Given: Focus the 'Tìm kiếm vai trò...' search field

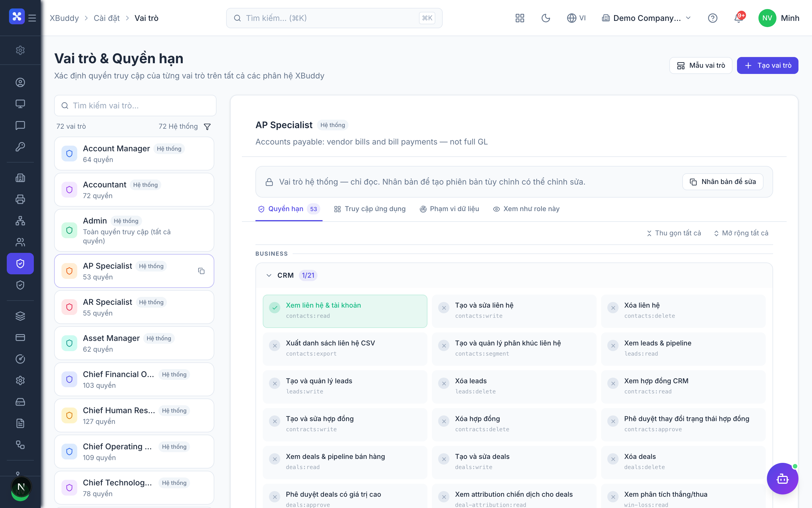Looking at the screenshot, I should pyautogui.click(x=135, y=106).
